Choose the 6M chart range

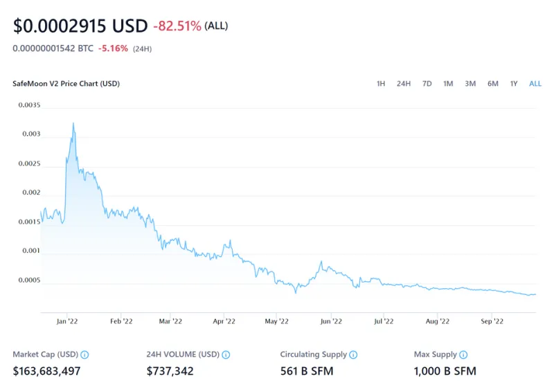click(x=493, y=84)
